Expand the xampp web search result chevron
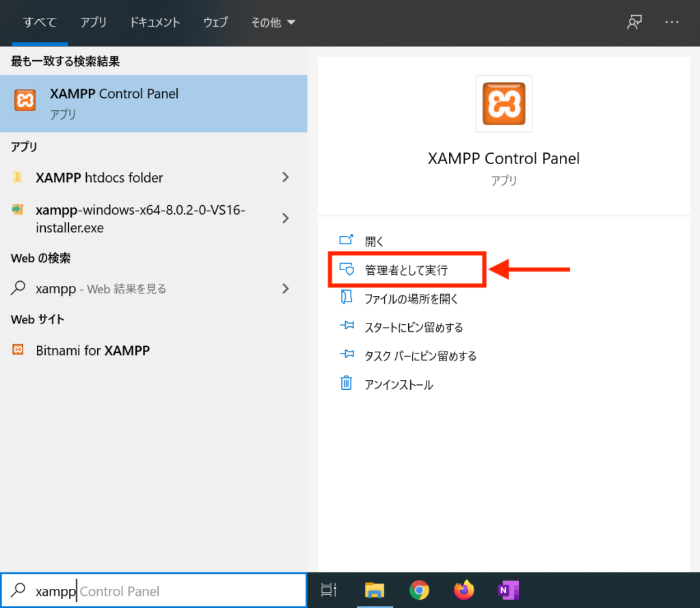Screen dimensions: 700x608 (286, 288)
